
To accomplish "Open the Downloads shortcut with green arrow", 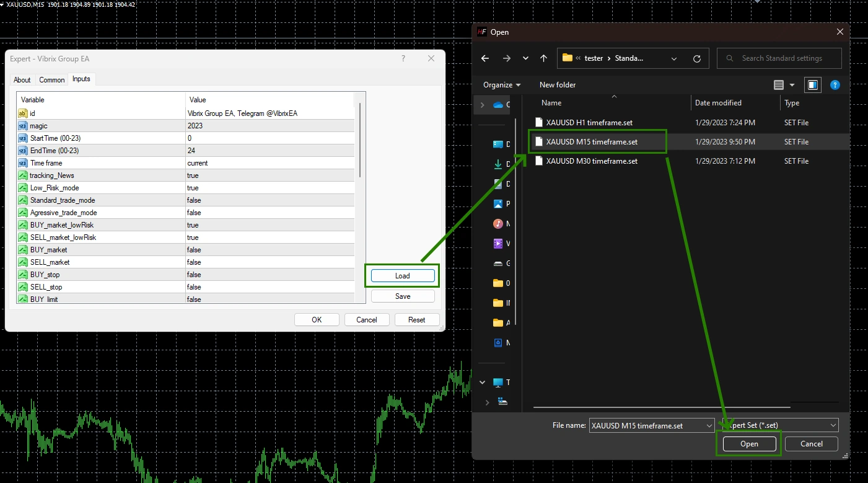I will click(x=498, y=164).
